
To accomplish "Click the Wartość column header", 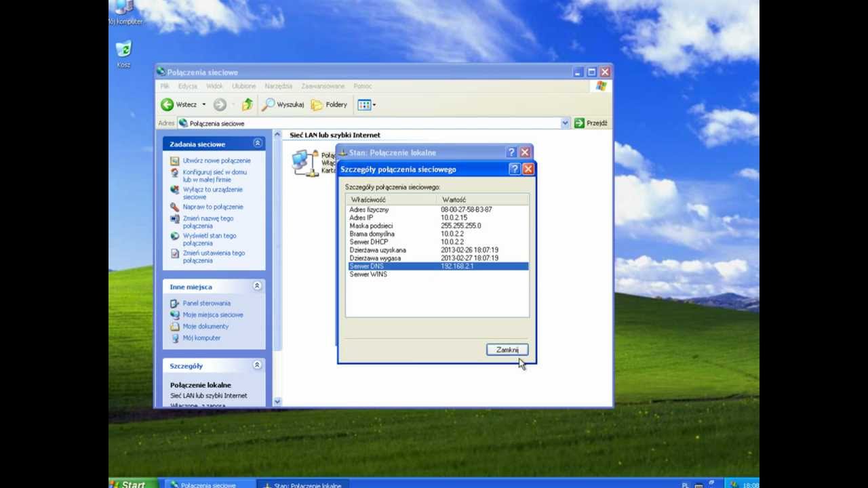I will 483,200.
